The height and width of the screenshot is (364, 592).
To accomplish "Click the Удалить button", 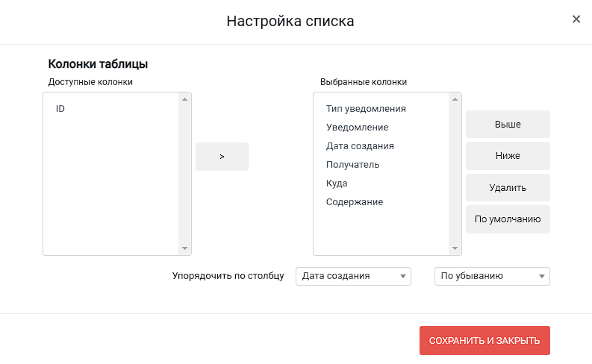I will click(x=508, y=187).
